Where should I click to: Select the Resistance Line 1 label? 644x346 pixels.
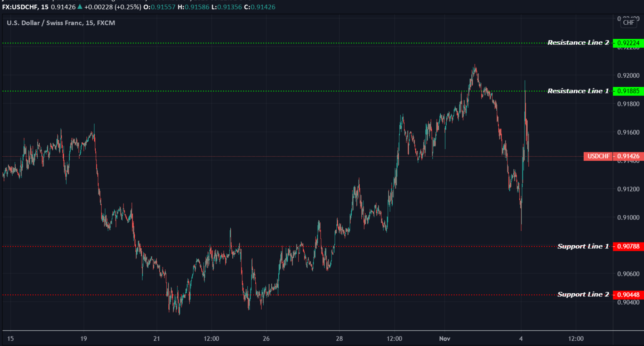[578, 91]
